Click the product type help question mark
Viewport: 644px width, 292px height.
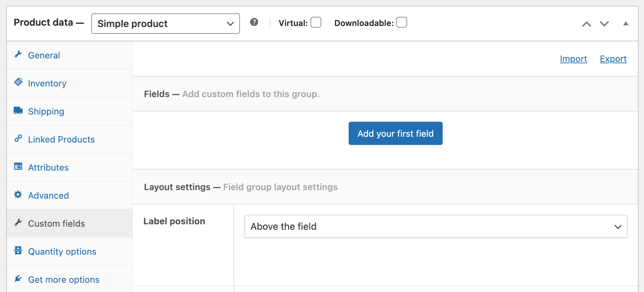point(254,22)
